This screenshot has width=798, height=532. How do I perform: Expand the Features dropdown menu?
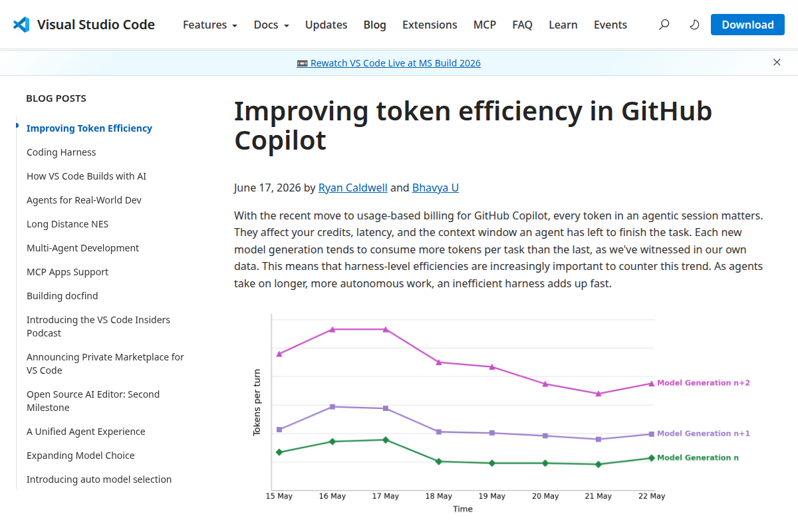point(210,25)
